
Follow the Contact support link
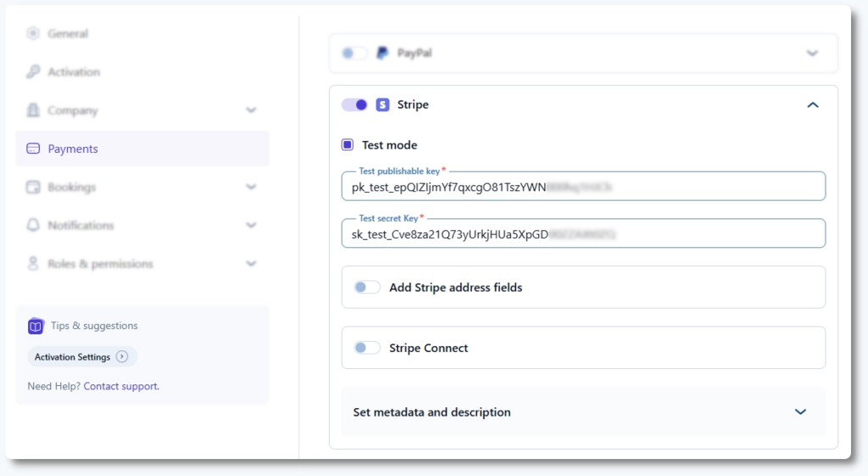[120, 386]
